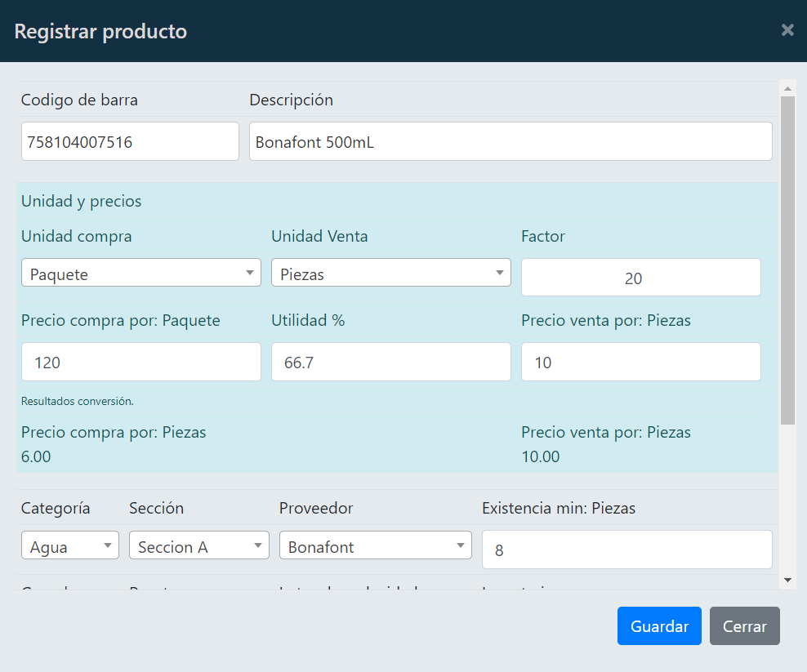Click the Proveedor dropdown arrow icon
Screen dimensions: 807x672
[461, 546]
